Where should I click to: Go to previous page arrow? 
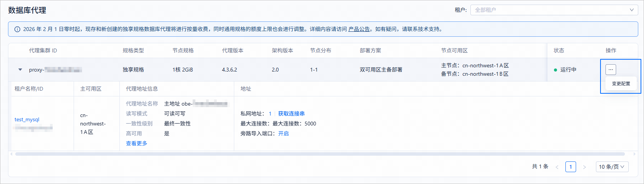tap(557, 167)
